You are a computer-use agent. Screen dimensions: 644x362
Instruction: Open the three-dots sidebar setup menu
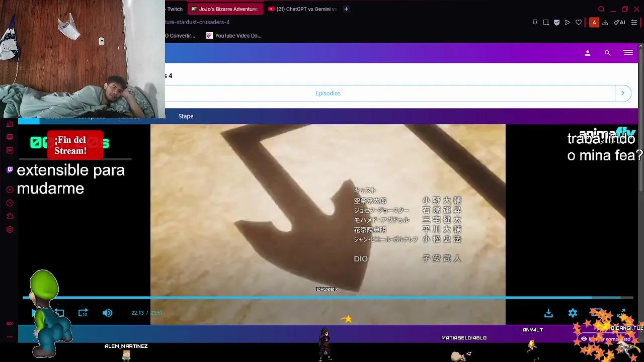click(x=10, y=337)
